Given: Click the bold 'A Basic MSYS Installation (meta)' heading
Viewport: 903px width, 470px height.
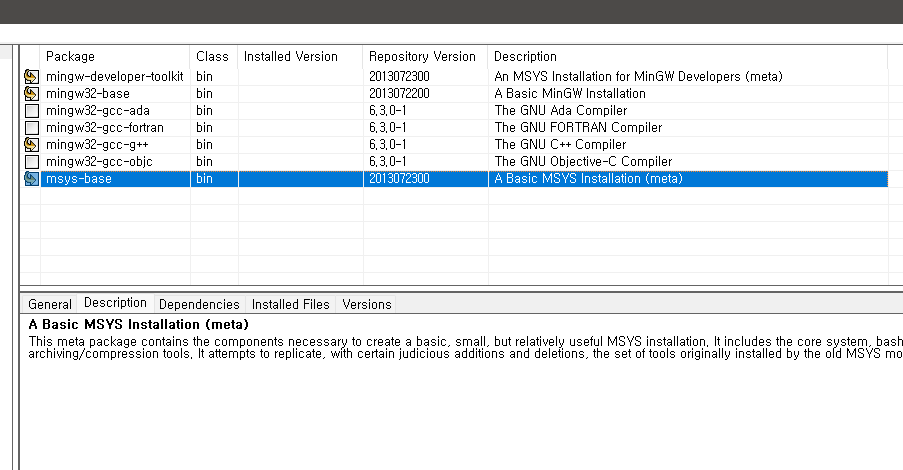Looking at the screenshot, I should 138,324.
